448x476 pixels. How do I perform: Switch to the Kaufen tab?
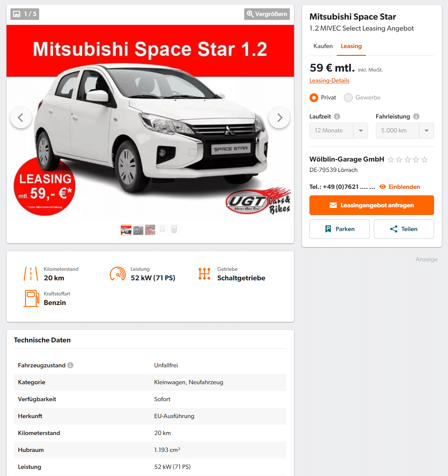323,46
